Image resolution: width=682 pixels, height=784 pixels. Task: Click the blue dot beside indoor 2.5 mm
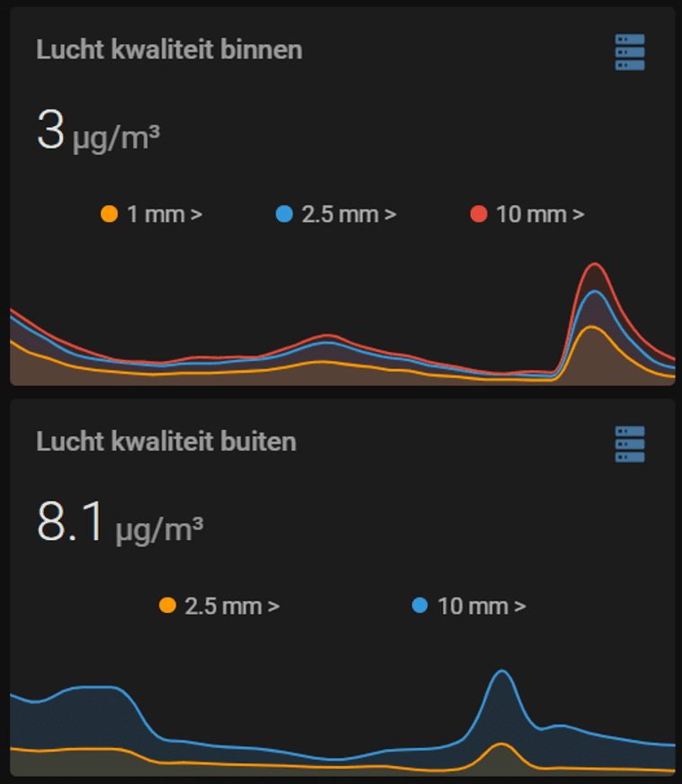(284, 214)
